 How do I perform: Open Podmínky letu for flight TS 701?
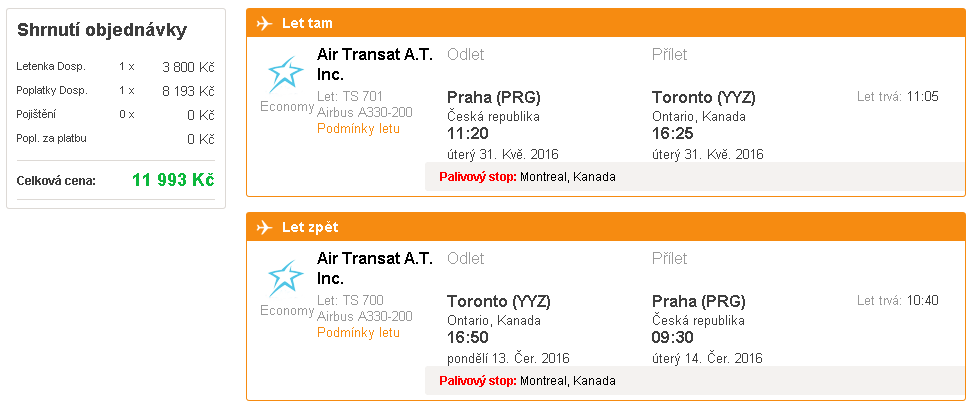(359, 129)
